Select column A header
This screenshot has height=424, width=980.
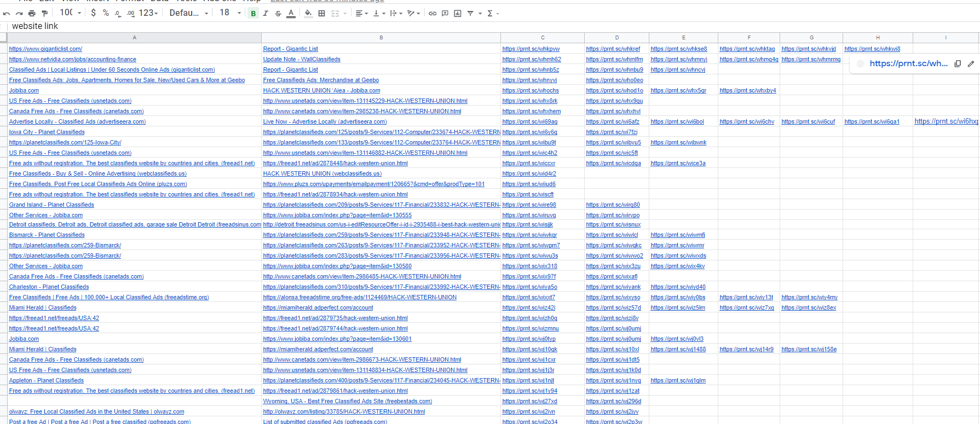point(134,38)
